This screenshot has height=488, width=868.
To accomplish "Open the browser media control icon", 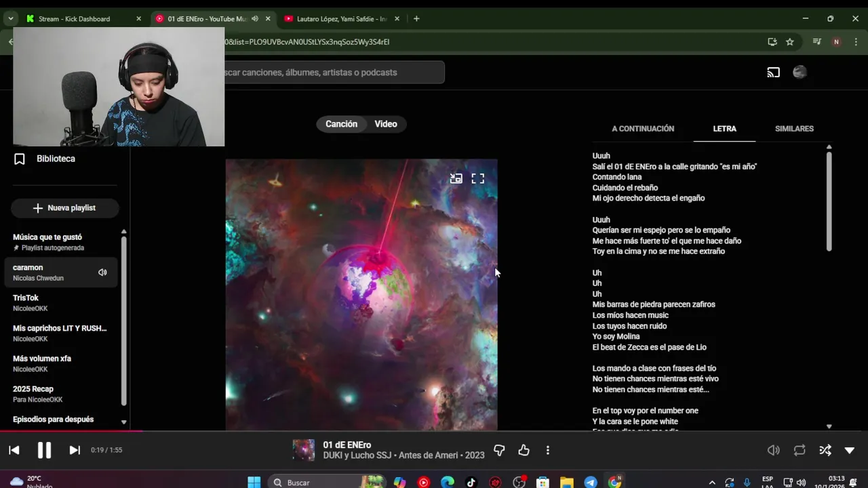I will (x=817, y=42).
